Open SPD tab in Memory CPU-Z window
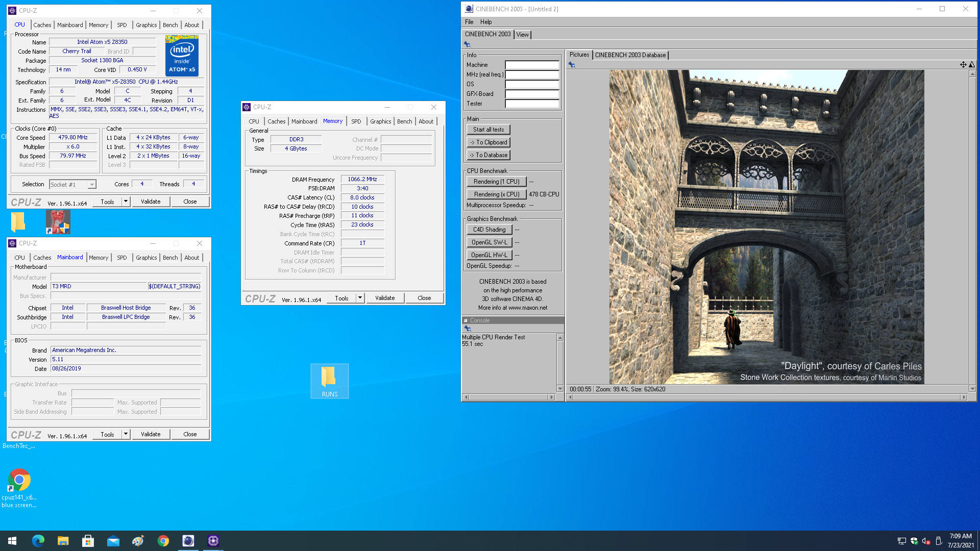 [x=356, y=121]
